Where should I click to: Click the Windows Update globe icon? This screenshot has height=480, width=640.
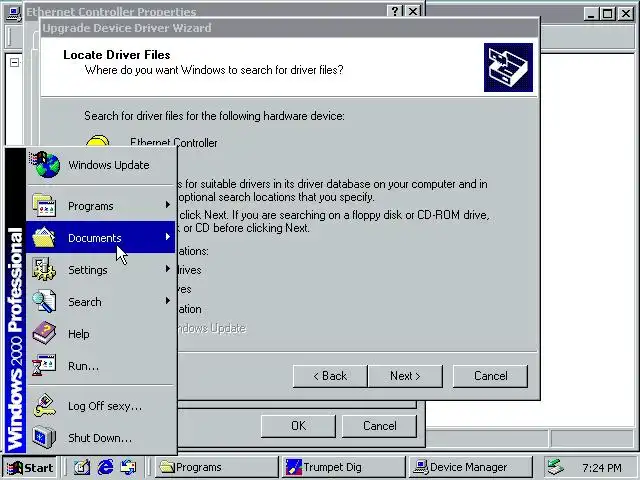point(45,164)
